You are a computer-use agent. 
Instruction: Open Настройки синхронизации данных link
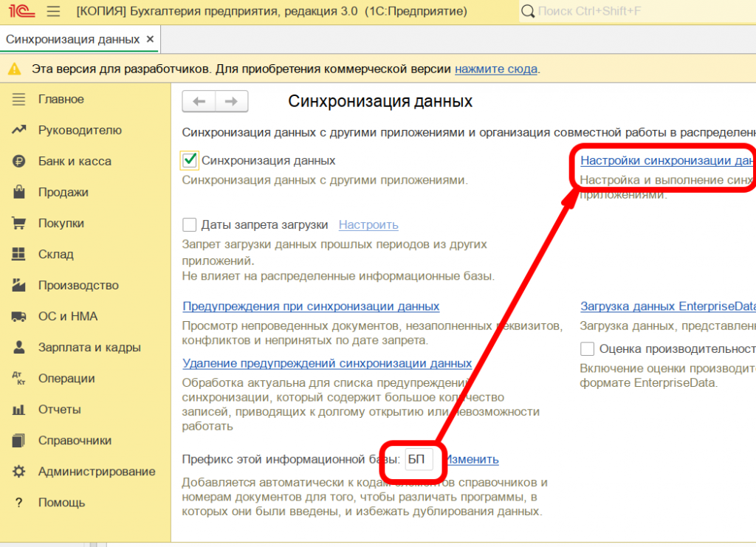(667, 160)
